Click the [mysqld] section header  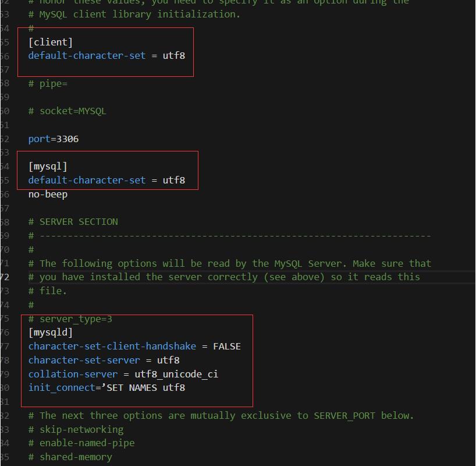click(51, 333)
